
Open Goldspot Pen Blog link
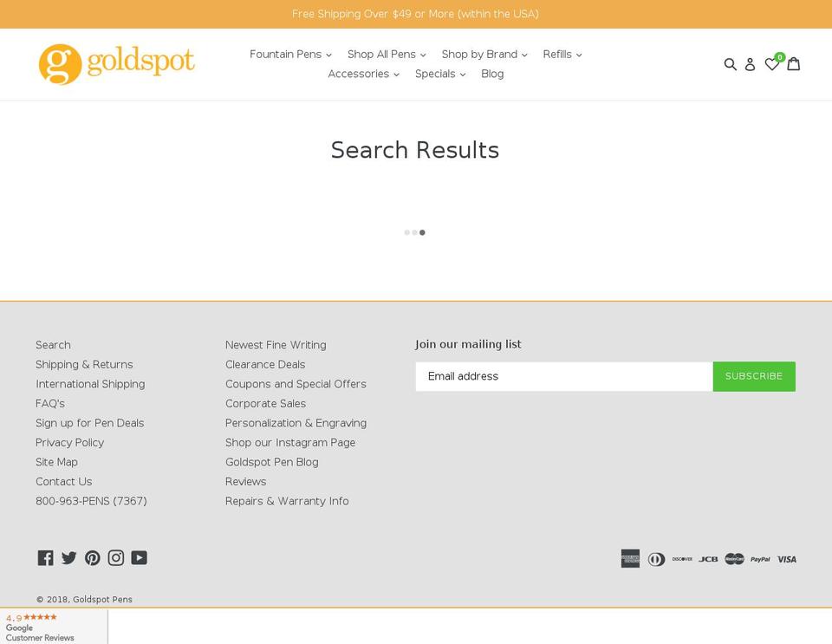(271, 462)
